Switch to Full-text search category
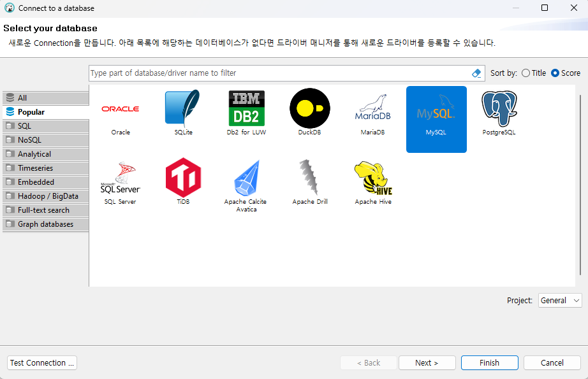Viewport: 588px width, 379px height. coord(46,210)
